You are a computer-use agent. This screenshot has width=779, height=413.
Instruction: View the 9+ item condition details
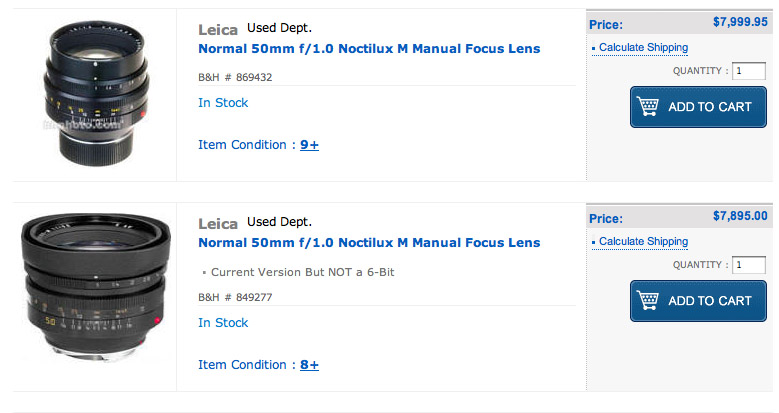coord(309,145)
